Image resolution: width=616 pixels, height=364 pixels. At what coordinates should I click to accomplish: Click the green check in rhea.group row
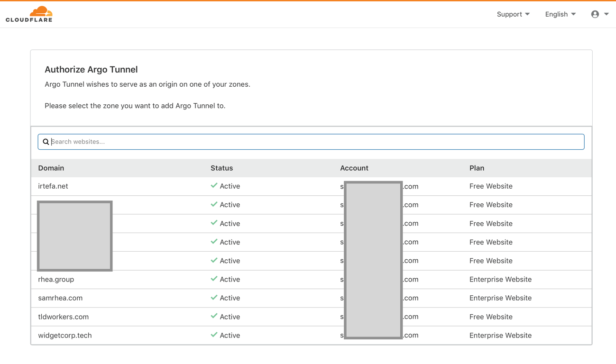[214, 279]
